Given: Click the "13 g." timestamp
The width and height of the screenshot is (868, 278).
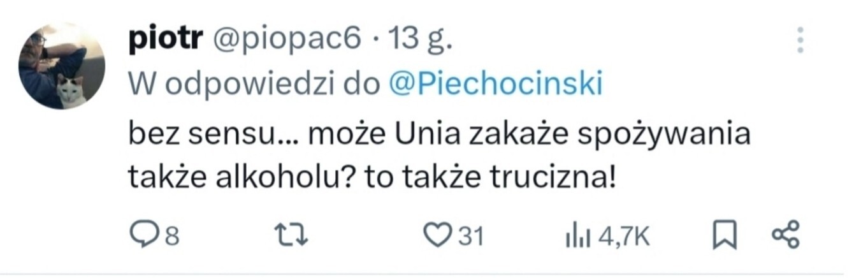Looking at the screenshot, I should 421,40.
